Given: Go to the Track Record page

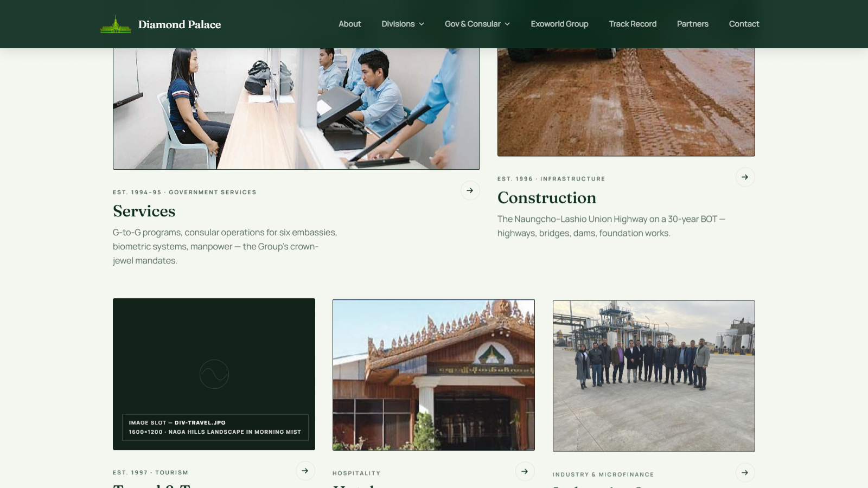Looking at the screenshot, I should pos(633,24).
